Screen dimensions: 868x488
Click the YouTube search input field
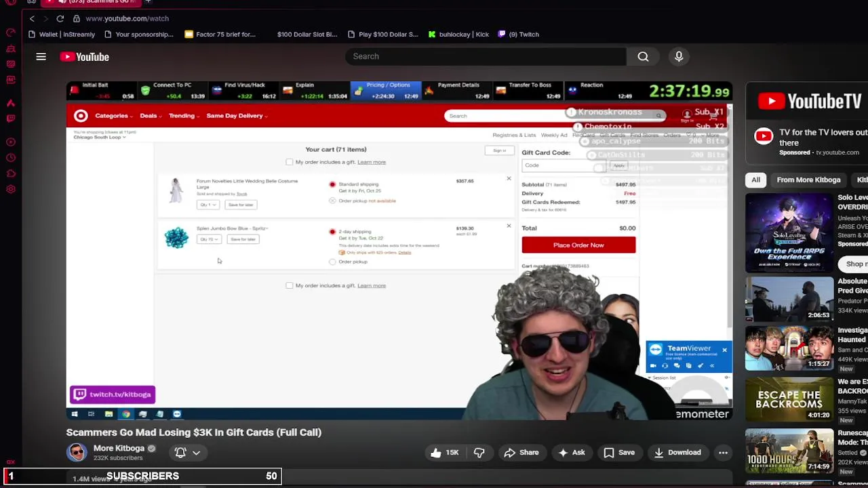point(486,56)
